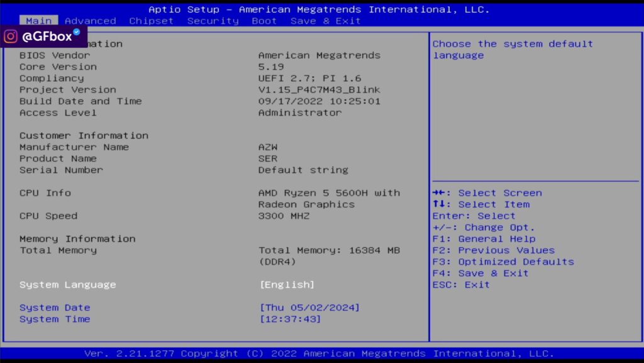
Task: Click the Default string value
Action: point(303,170)
